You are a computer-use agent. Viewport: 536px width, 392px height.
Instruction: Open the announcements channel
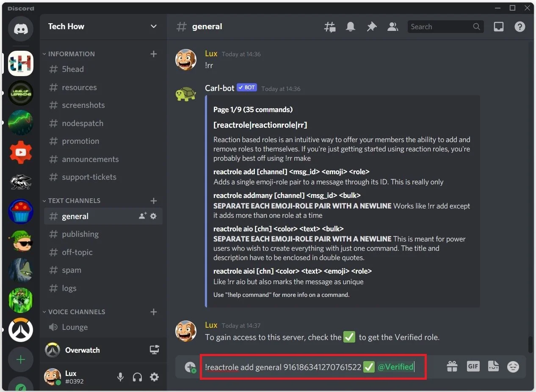pos(103,159)
